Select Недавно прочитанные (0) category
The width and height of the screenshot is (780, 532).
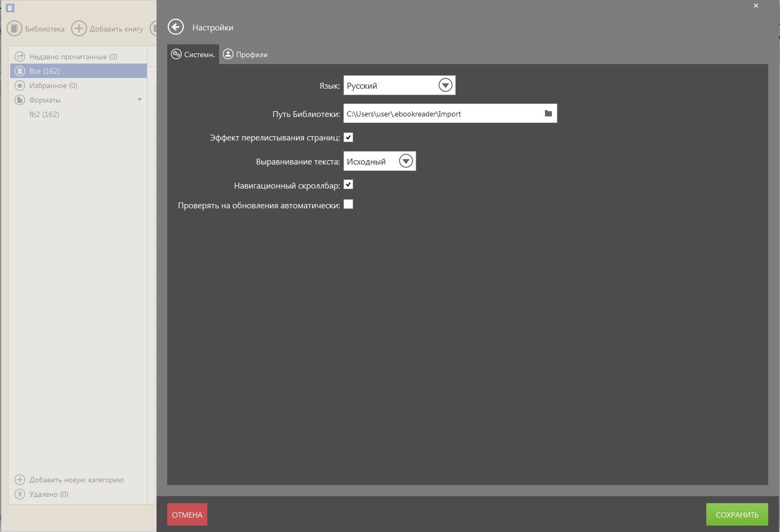[78, 57]
